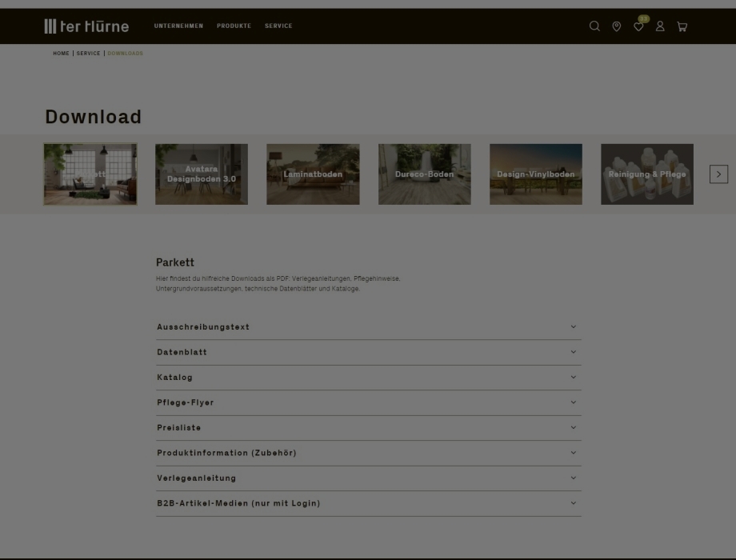Open the wishlist heart icon
736x560 pixels.
pos(638,27)
